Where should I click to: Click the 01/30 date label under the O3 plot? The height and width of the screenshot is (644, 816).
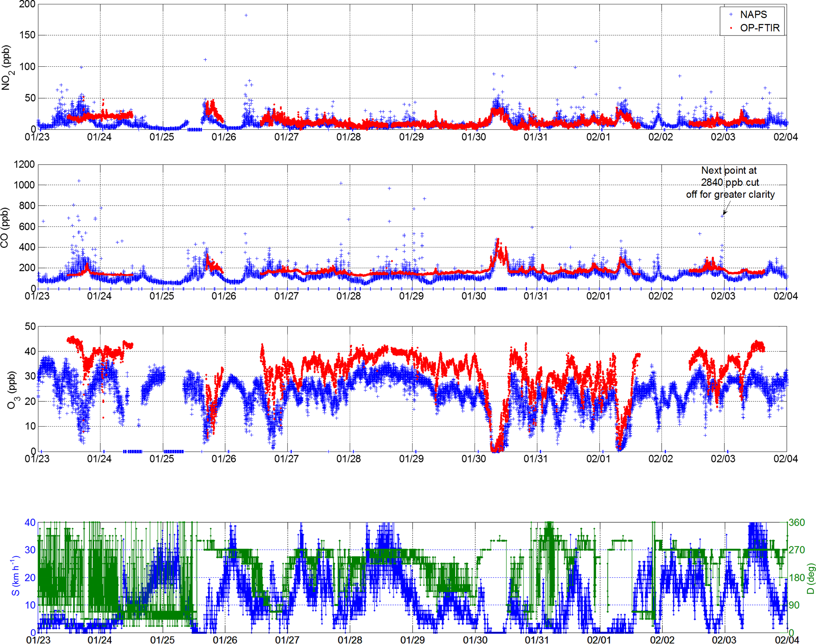coord(474,459)
